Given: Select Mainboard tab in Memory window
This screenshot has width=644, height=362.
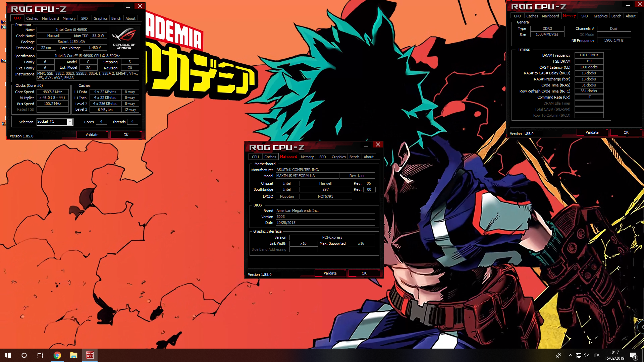Looking at the screenshot, I should click(550, 16).
